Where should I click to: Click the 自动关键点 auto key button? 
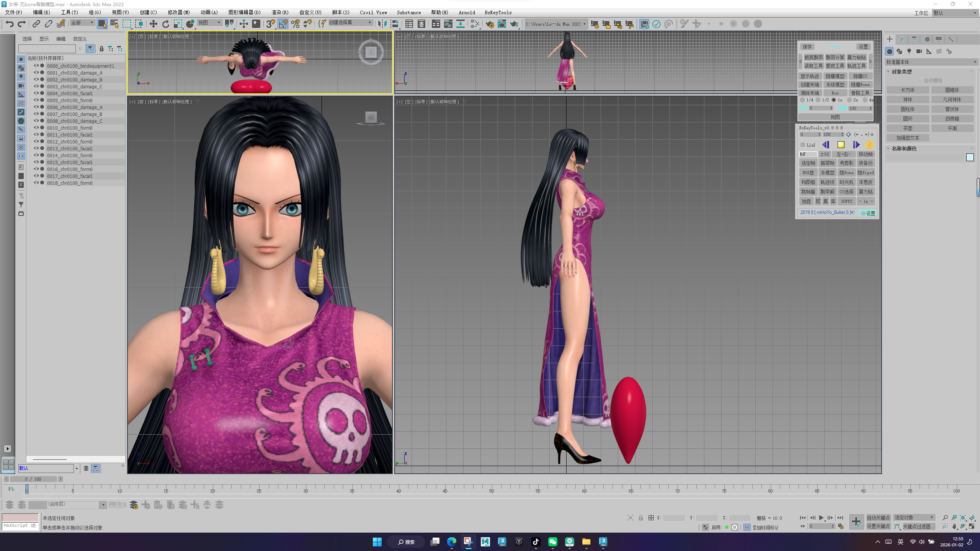click(878, 517)
